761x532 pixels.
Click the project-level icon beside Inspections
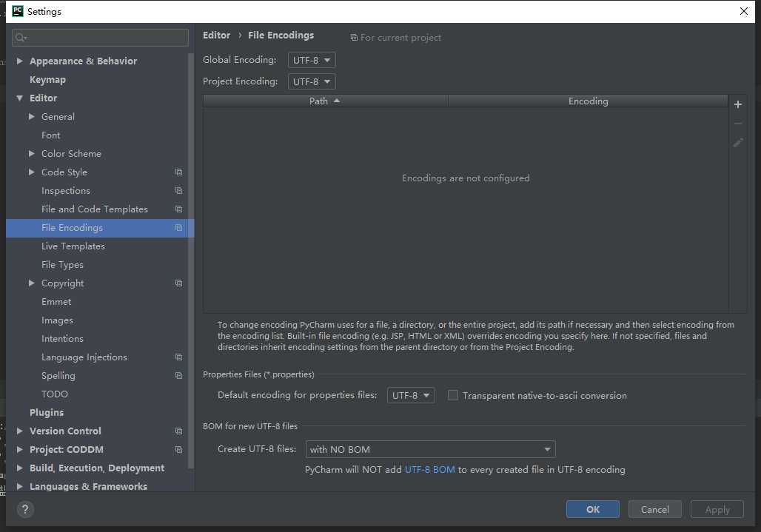coord(178,191)
